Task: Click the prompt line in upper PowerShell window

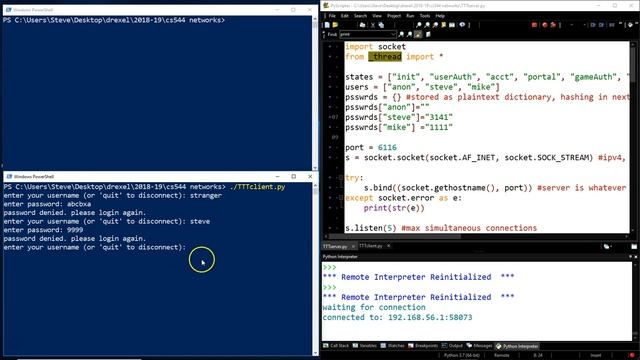Action: 114,20
